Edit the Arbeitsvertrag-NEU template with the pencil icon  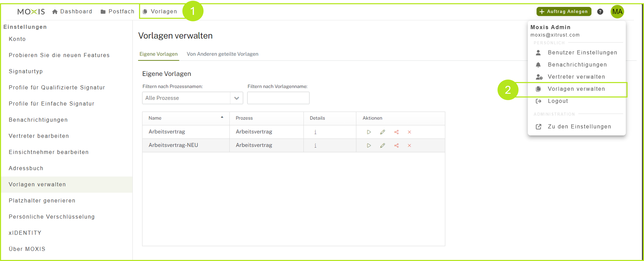click(383, 145)
